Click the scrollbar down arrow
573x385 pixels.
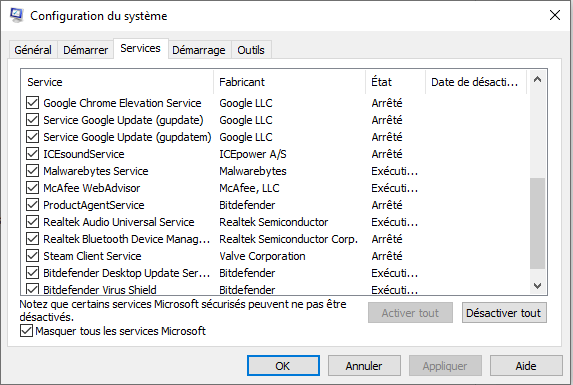[x=537, y=286]
